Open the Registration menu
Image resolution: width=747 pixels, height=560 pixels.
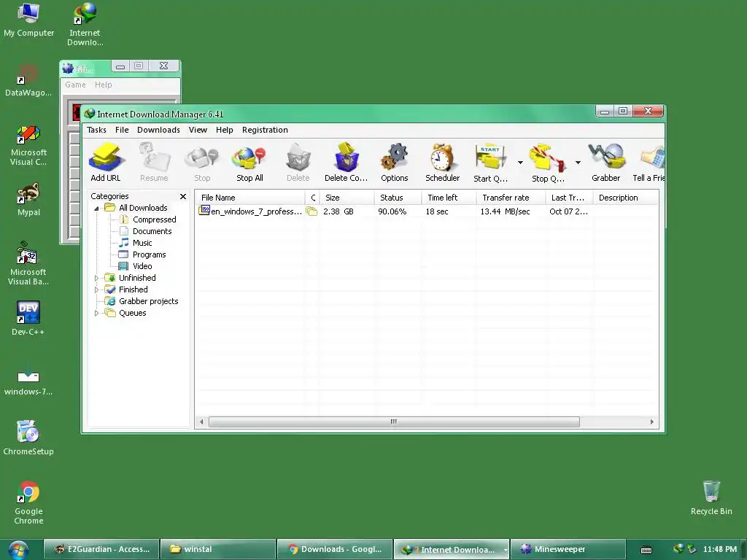point(265,130)
